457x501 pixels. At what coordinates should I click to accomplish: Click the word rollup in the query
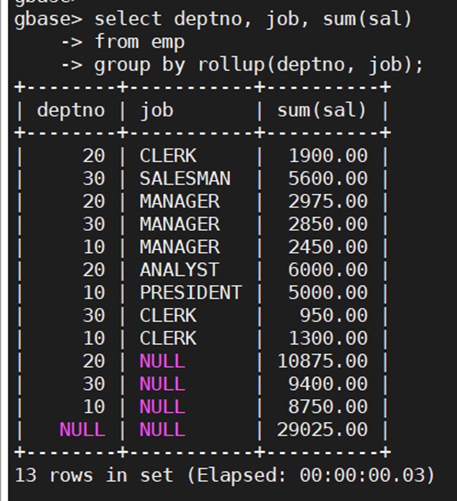coord(232,65)
